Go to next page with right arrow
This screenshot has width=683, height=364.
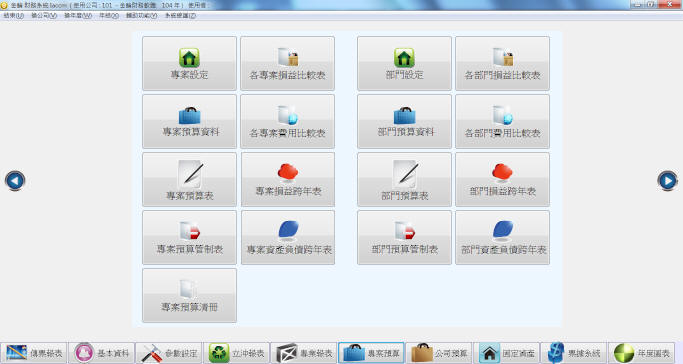[667, 180]
